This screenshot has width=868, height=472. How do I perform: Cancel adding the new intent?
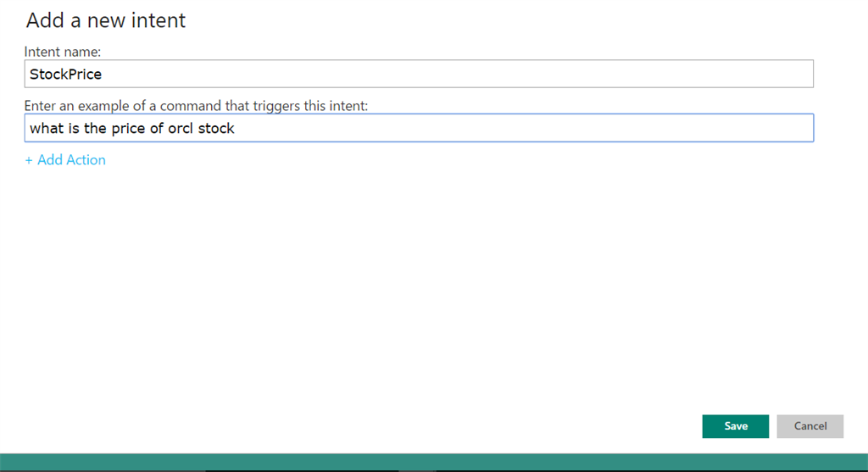(x=810, y=426)
